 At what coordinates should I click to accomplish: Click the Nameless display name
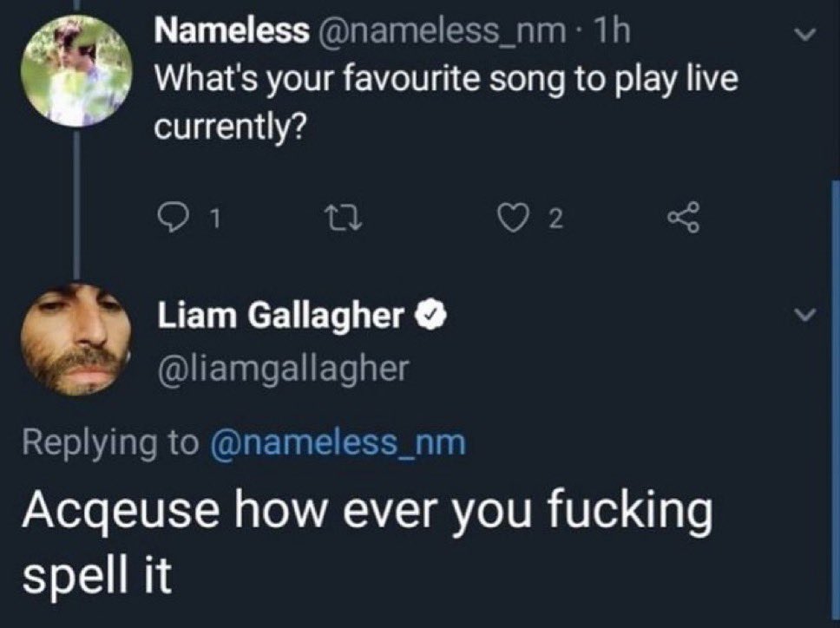point(232,31)
